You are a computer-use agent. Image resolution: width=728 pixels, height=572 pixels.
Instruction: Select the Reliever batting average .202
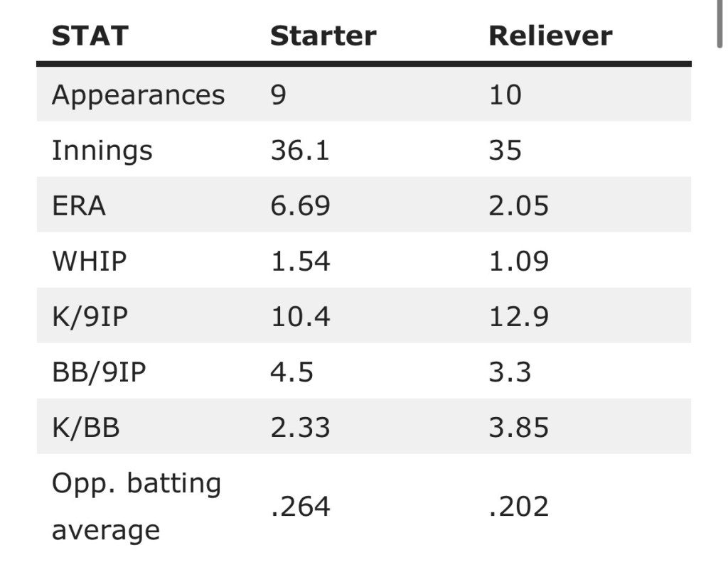[x=518, y=506]
